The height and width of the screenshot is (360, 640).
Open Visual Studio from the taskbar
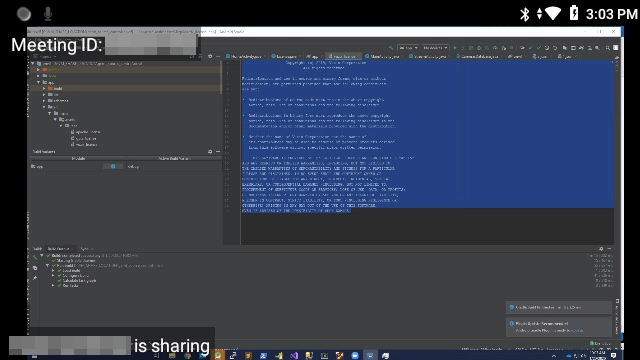click(294, 356)
